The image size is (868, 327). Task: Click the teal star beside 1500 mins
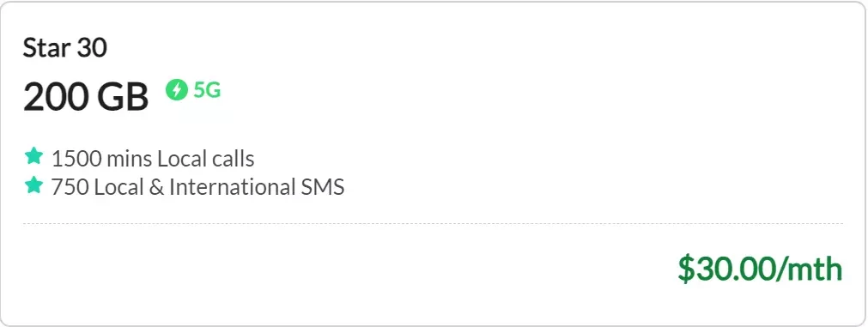coord(33,156)
